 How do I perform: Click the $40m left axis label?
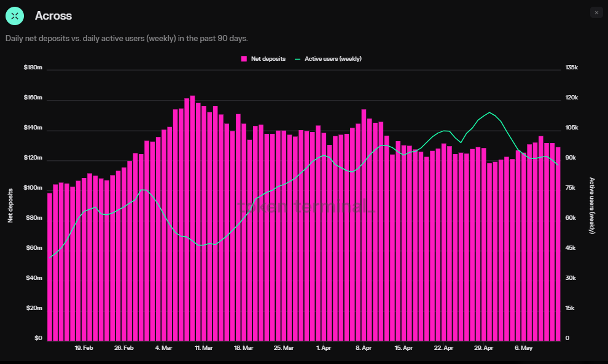tap(34, 278)
